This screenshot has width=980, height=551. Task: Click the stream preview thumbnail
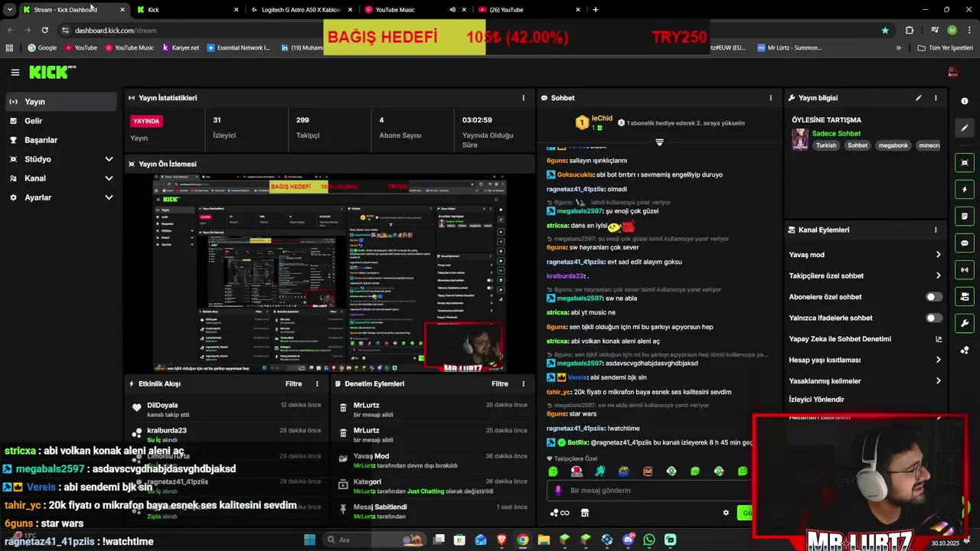[x=329, y=273]
